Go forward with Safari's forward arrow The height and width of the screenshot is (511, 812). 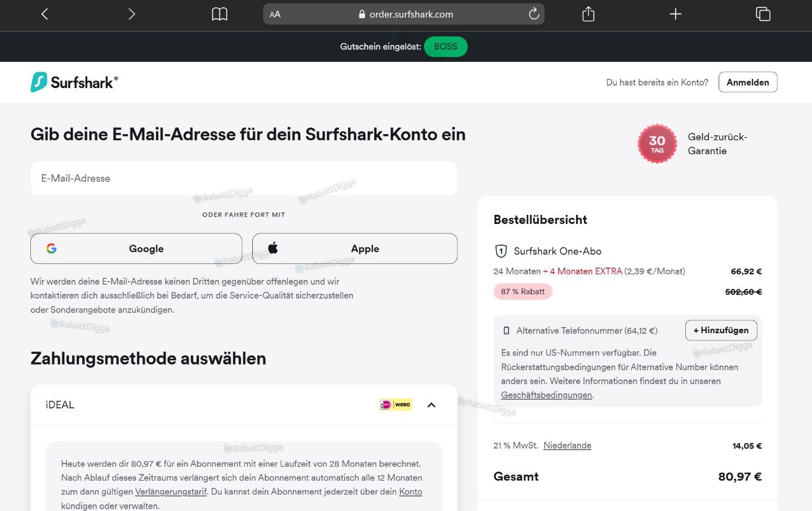pos(132,14)
